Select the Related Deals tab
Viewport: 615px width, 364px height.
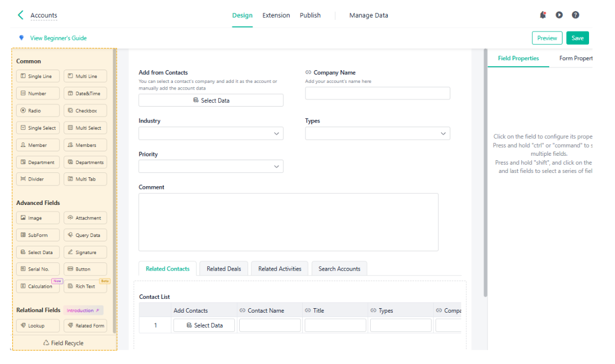[x=224, y=268]
